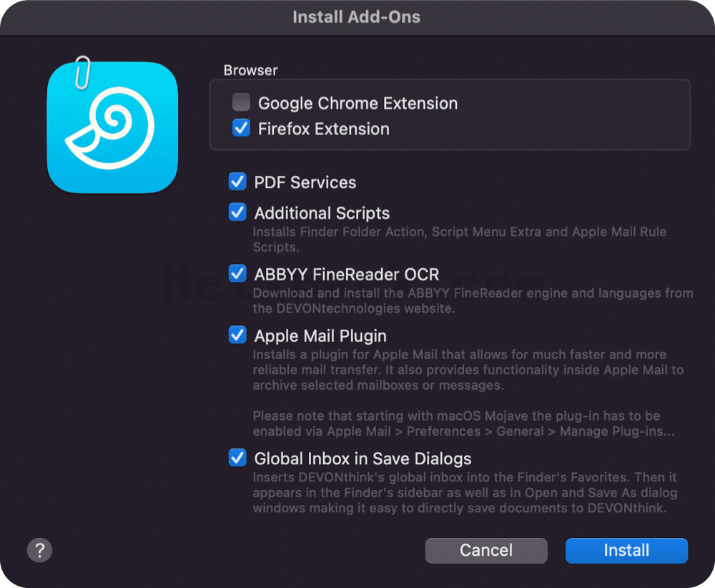Turn off the Apple Mail Plugin checkbox
This screenshot has width=715, height=588.
[x=237, y=335]
